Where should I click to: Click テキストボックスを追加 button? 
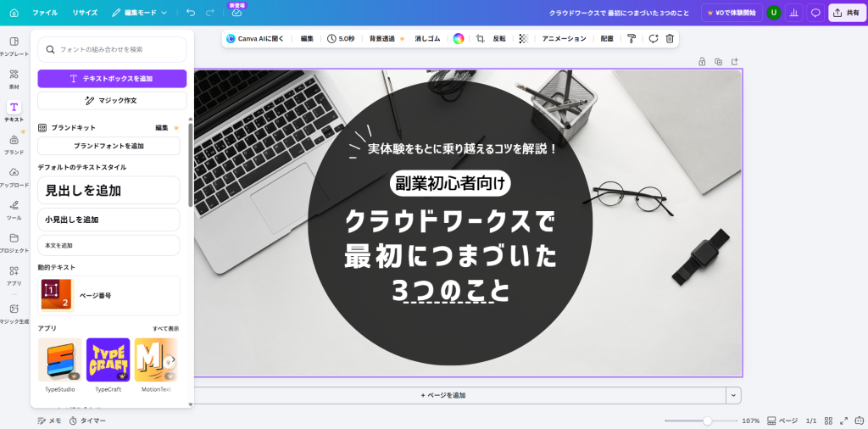pos(112,79)
